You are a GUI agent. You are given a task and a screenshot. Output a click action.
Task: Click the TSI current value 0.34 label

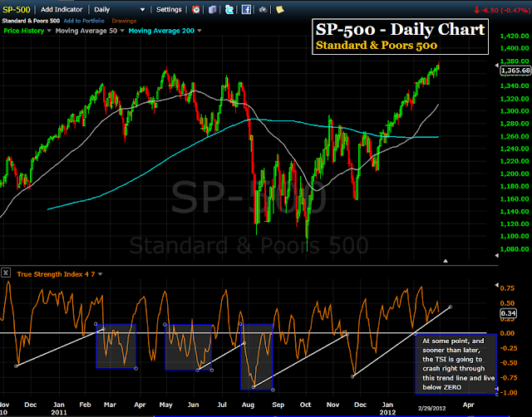click(x=509, y=313)
